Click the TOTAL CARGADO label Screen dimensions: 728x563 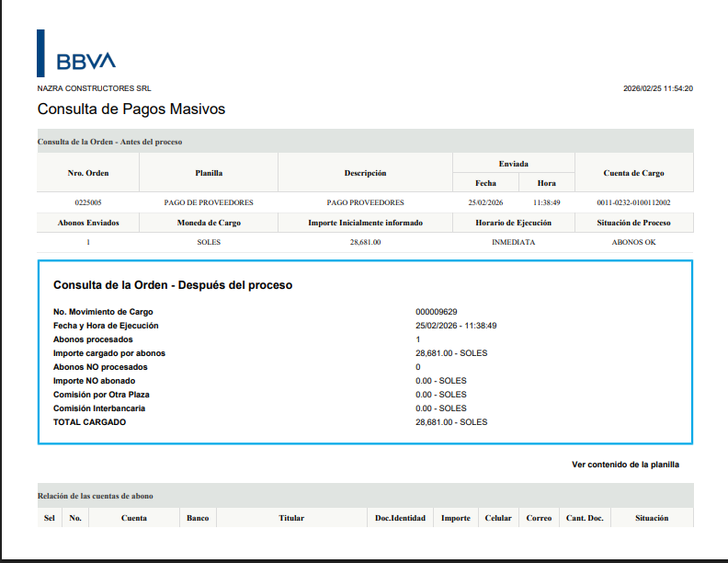point(89,422)
